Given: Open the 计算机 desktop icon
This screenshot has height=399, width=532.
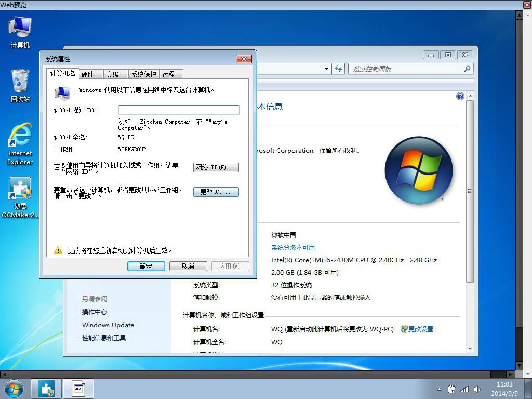Looking at the screenshot, I should (x=20, y=33).
